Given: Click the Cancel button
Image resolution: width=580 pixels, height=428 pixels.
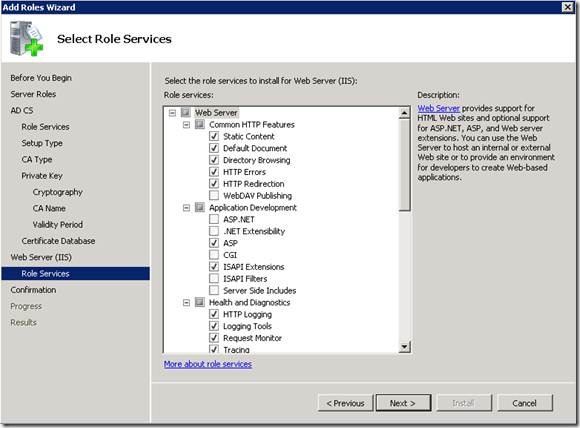Looking at the screenshot, I should [525, 403].
